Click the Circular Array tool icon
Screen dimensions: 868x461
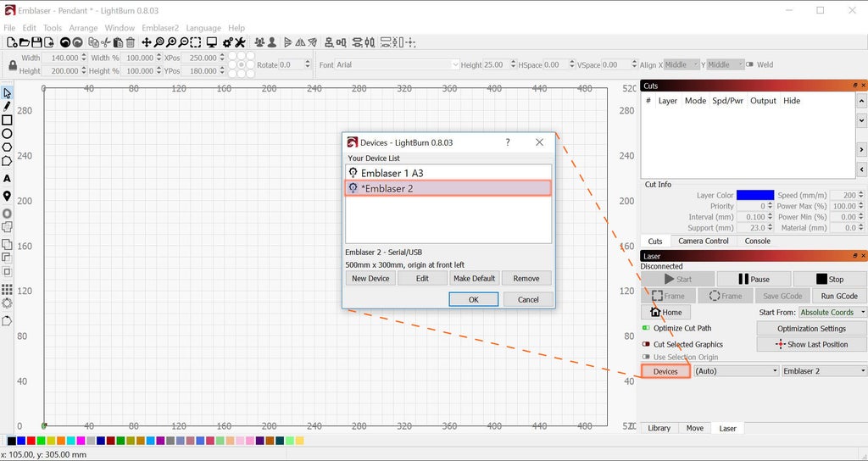(7, 303)
